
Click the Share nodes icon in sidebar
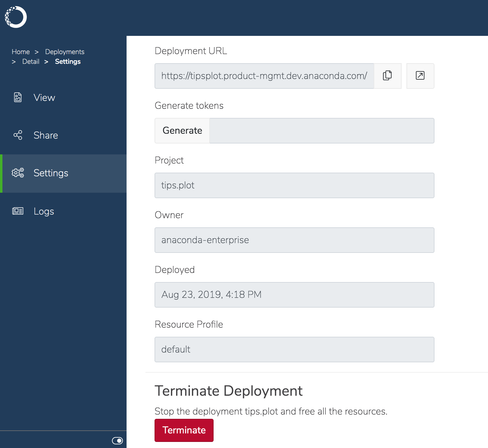[18, 135]
